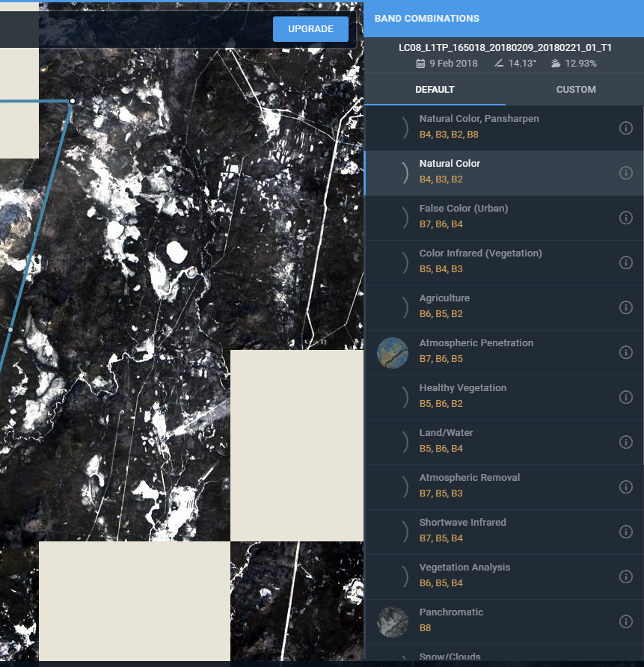Open info for False Color (Urban)

pyautogui.click(x=626, y=218)
